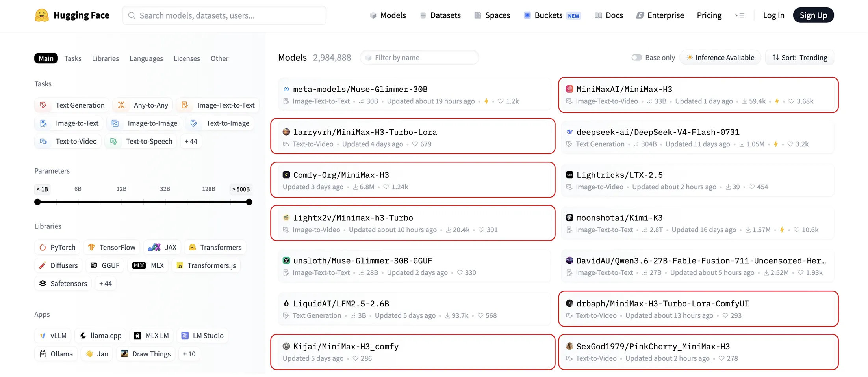The height and width of the screenshot is (377, 868).
Task: Click the MLX LM app icon
Action: (x=137, y=336)
